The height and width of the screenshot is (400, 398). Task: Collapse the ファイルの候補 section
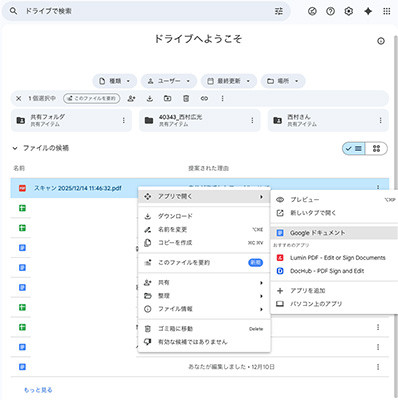click(15, 148)
